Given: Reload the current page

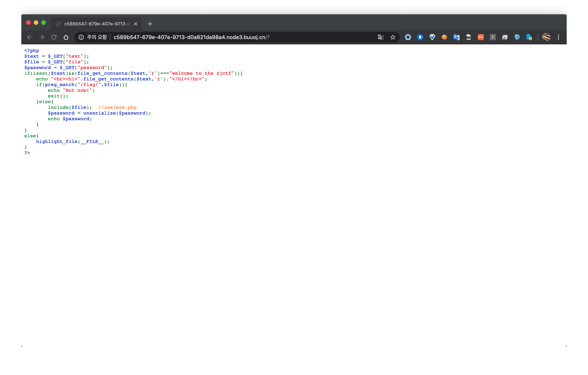Looking at the screenshot, I should pyautogui.click(x=54, y=37).
